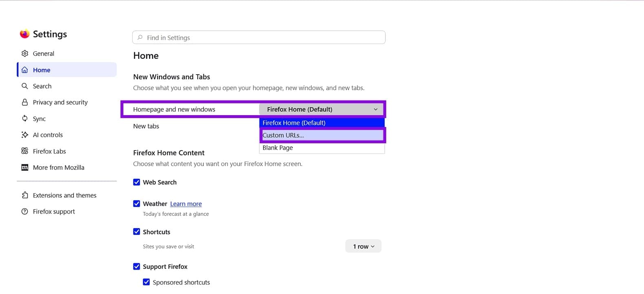The height and width of the screenshot is (294, 644).
Task: Untick the Support Firefox checkbox
Action: click(137, 267)
